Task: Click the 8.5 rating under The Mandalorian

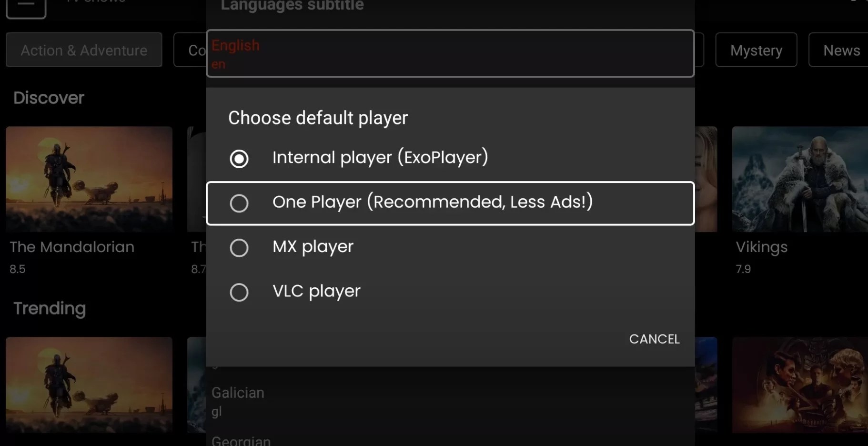Action: (17, 269)
